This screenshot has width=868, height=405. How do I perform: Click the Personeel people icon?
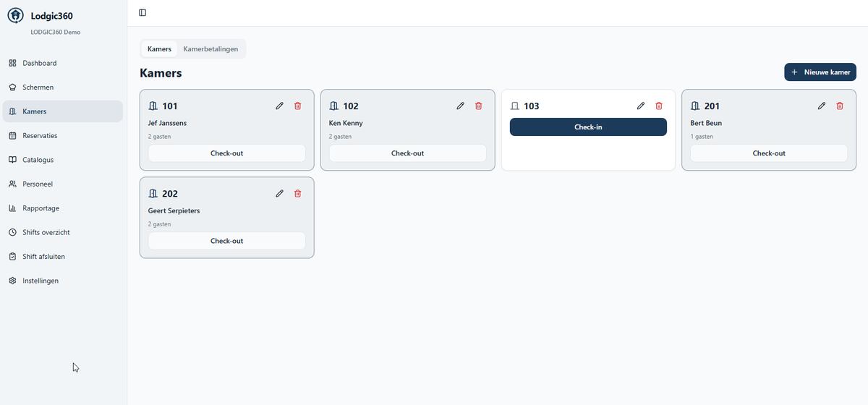pos(12,184)
